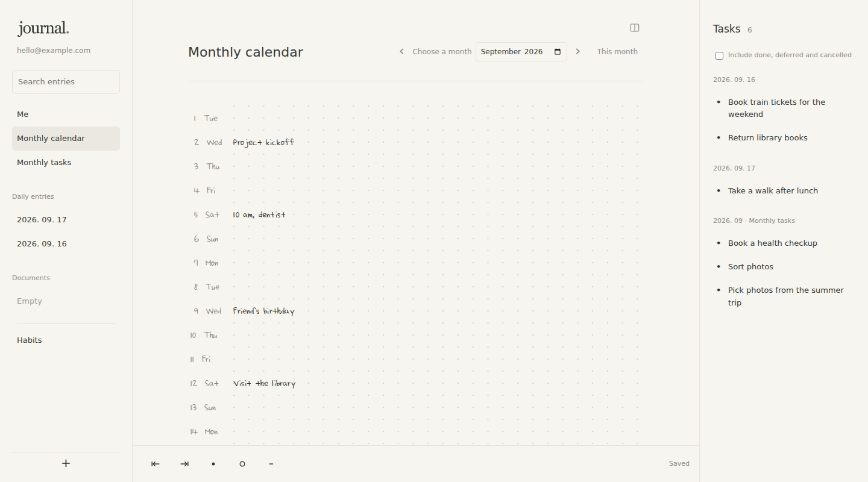Click the 6 Sun calendar row
868x482 pixels.
tap(415, 239)
